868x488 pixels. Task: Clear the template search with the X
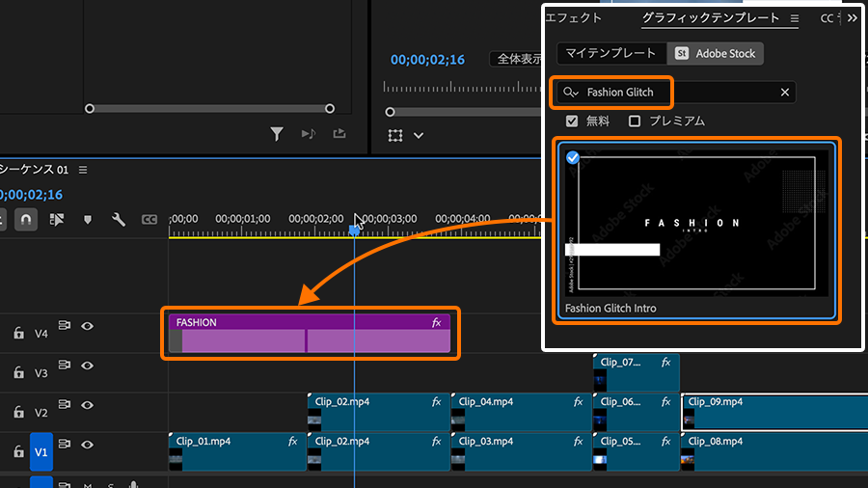coord(785,93)
